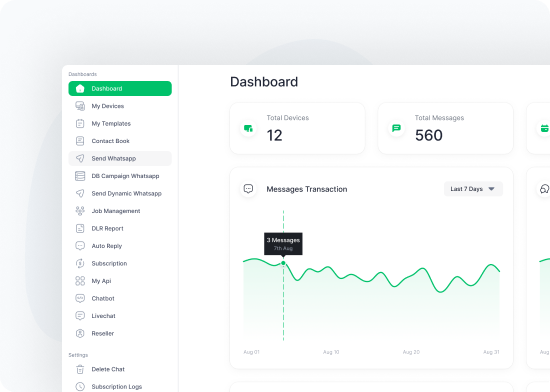Click the headset icon on right card
The width and height of the screenshot is (550, 392).
coord(544,189)
